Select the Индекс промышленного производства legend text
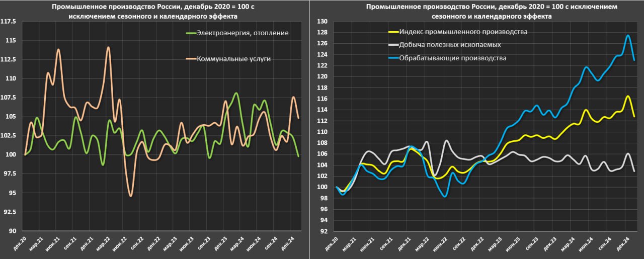 [463, 32]
